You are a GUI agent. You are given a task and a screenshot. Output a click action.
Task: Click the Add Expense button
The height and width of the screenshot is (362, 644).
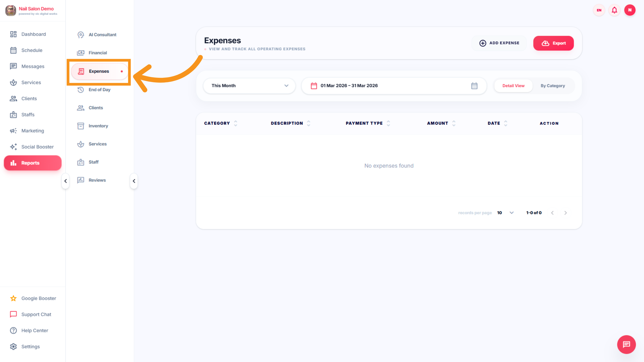(499, 43)
